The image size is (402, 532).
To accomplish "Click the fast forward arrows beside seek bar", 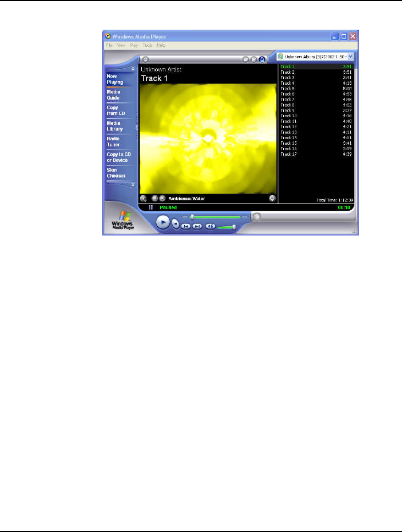I will coord(245,217).
